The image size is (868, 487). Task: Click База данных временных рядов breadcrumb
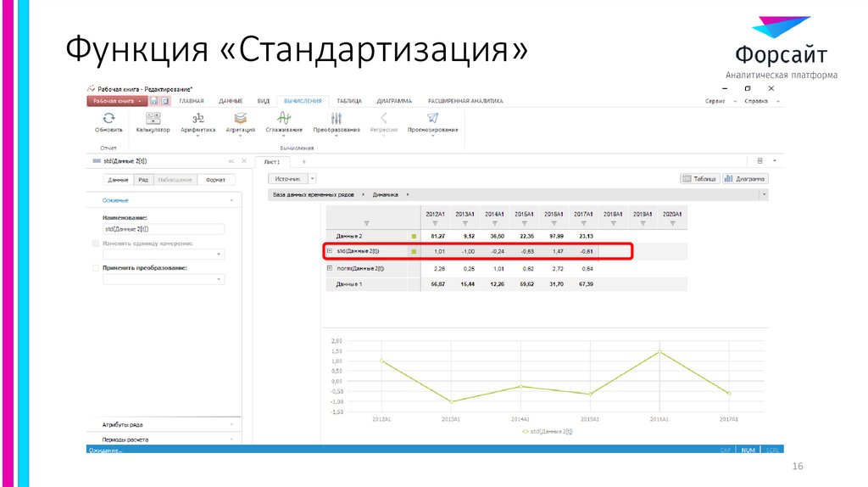click(x=314, y=194)
